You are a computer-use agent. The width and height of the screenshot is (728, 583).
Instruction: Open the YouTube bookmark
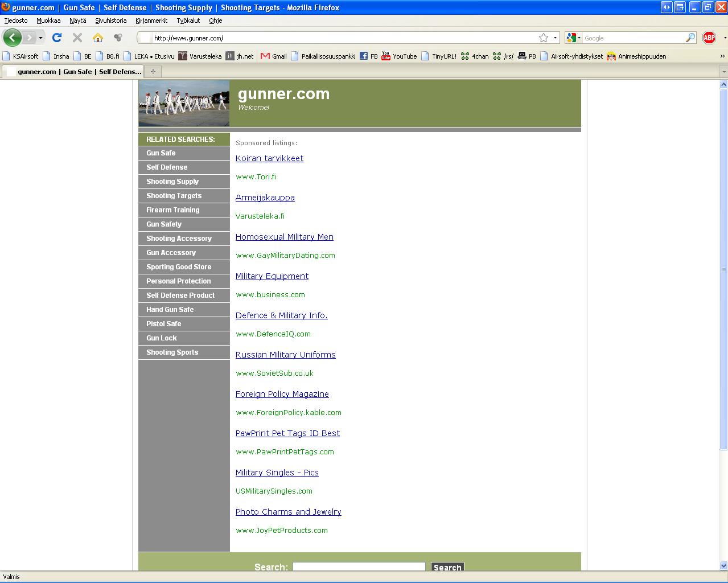399,56
